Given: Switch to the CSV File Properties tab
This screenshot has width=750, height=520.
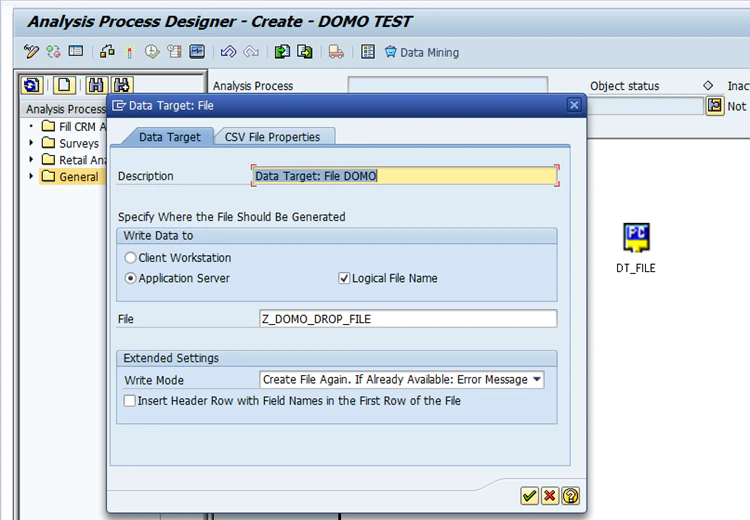Looking at the screenshot, I should click(273, 137).
